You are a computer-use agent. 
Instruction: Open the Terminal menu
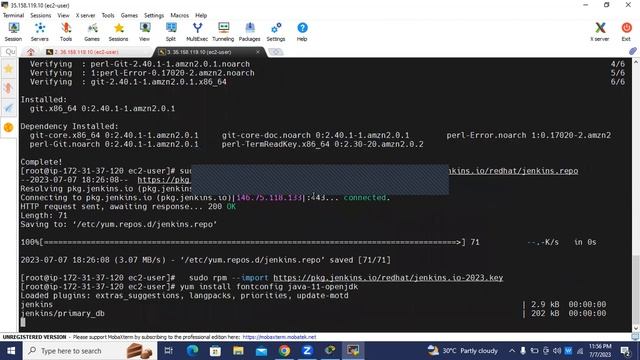(x=13, y=15)
